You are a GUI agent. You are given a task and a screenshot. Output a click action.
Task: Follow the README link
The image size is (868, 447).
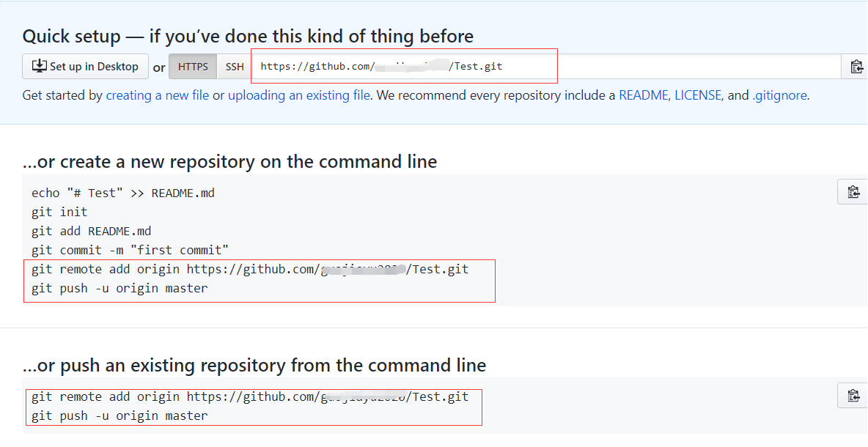pyautogui.click(x=643, y=95)
